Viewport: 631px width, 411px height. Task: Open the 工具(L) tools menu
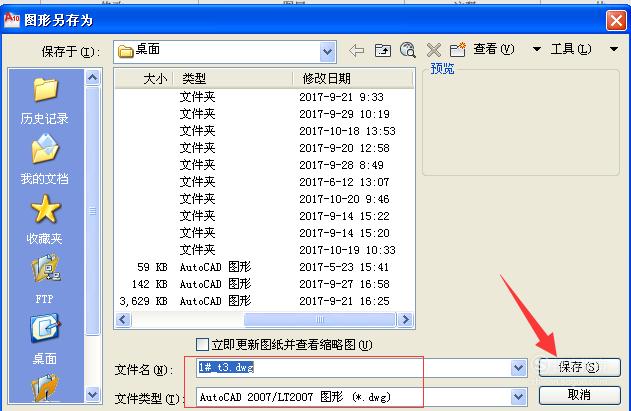pos(571,49)
